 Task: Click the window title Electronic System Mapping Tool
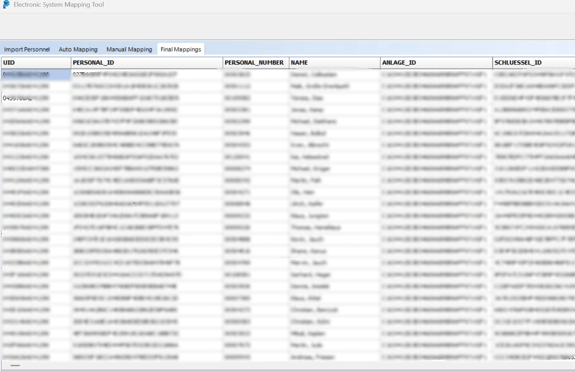pos(59,5)
